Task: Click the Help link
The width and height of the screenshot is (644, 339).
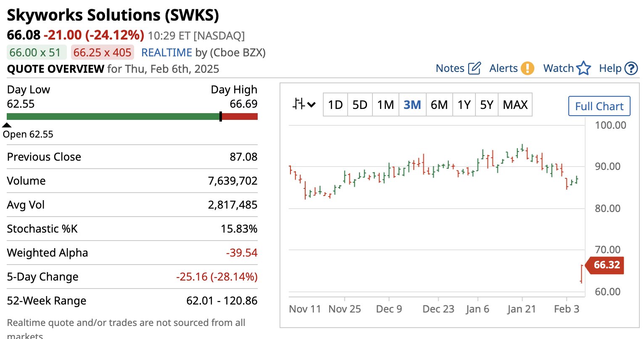Action: tap(610, 68)
